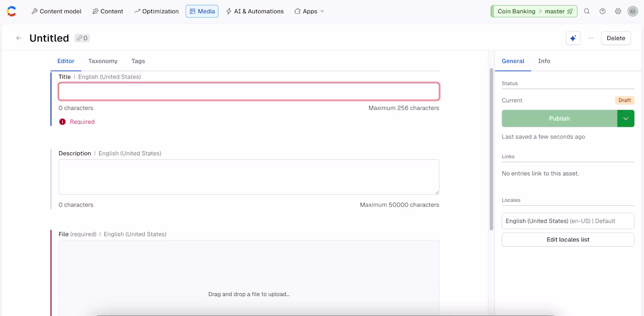
Task: Click the back arrow beside Untitled
Action: tap(19, 38)
